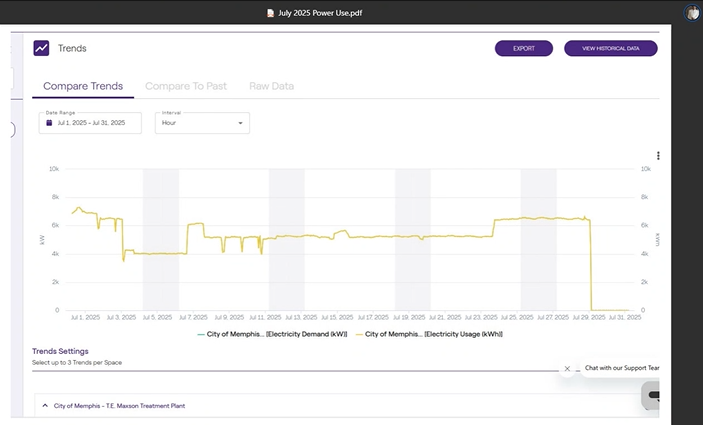Click the Trends chart icon
The image size is (703, 425).
pyautogui.click(x=41, y=48)
